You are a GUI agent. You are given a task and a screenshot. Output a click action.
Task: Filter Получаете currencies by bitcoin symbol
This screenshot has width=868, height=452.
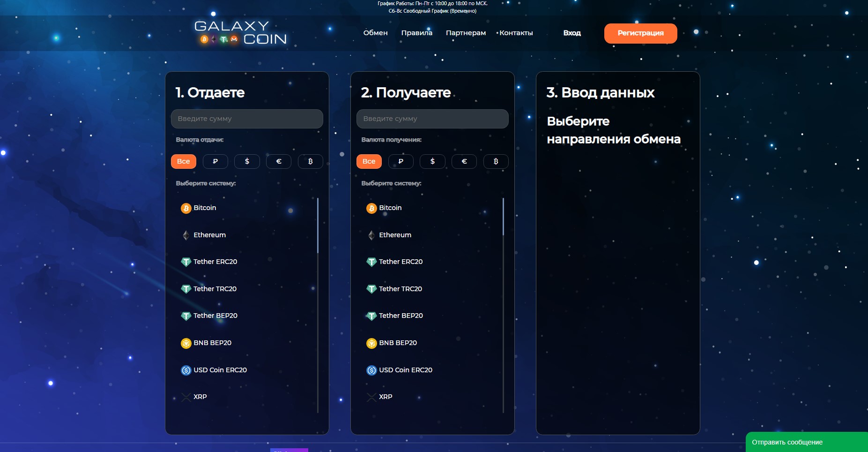[x=496, y=161]
